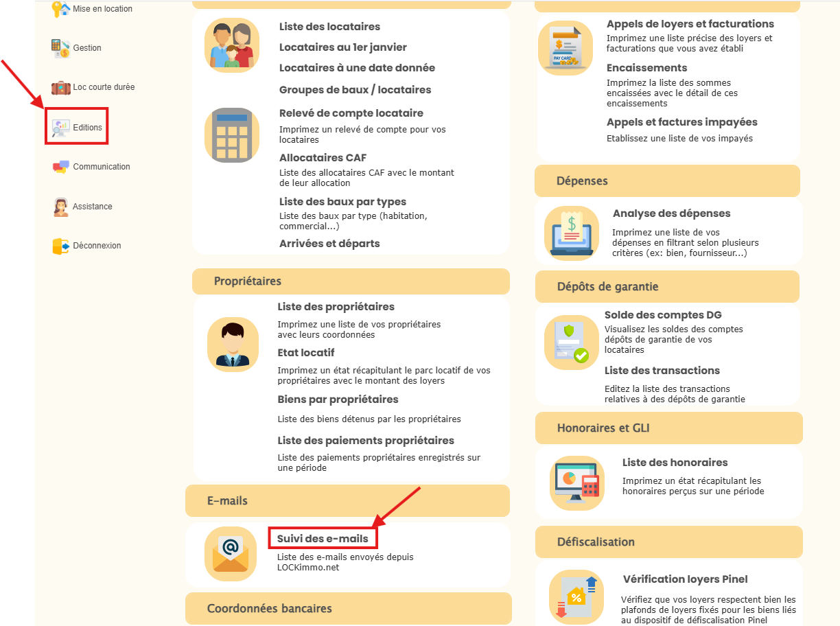The width and height of the screenshot is (840, 626).
Task: Click the Dépenses section header
Action: [667, 181]
